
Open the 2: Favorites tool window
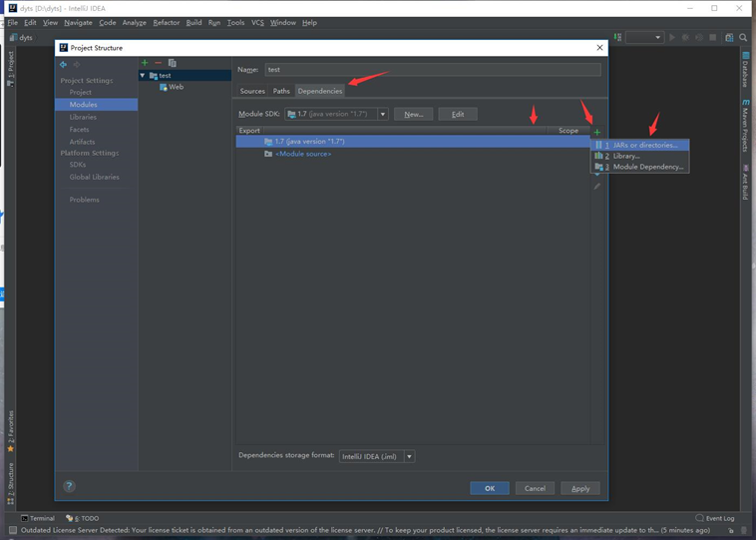[x=11, y=431]
